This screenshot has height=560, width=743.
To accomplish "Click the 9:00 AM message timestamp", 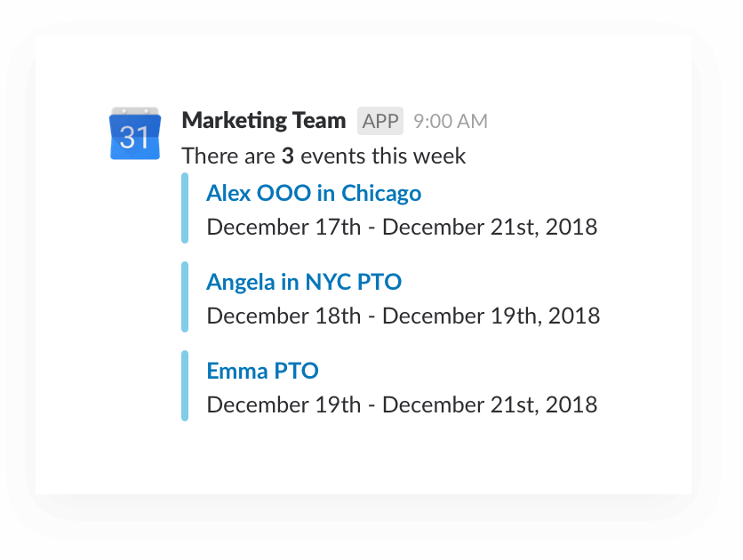I will coord(451,121).
